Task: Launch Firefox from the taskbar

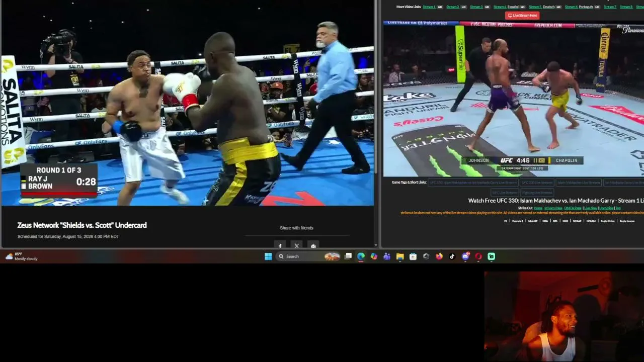Action: click(x=439, y=256)
